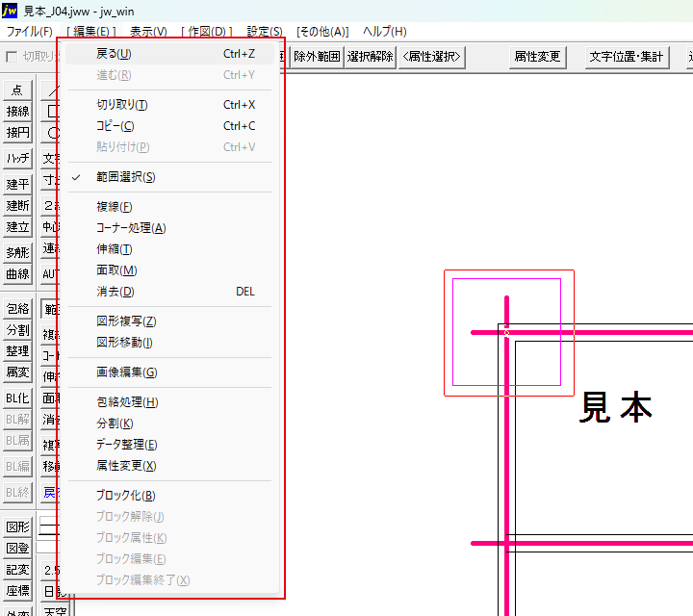Select 包絡処理(H) menu entry
The height and width of the screenshot is (616, 693).
pos(169,402)
